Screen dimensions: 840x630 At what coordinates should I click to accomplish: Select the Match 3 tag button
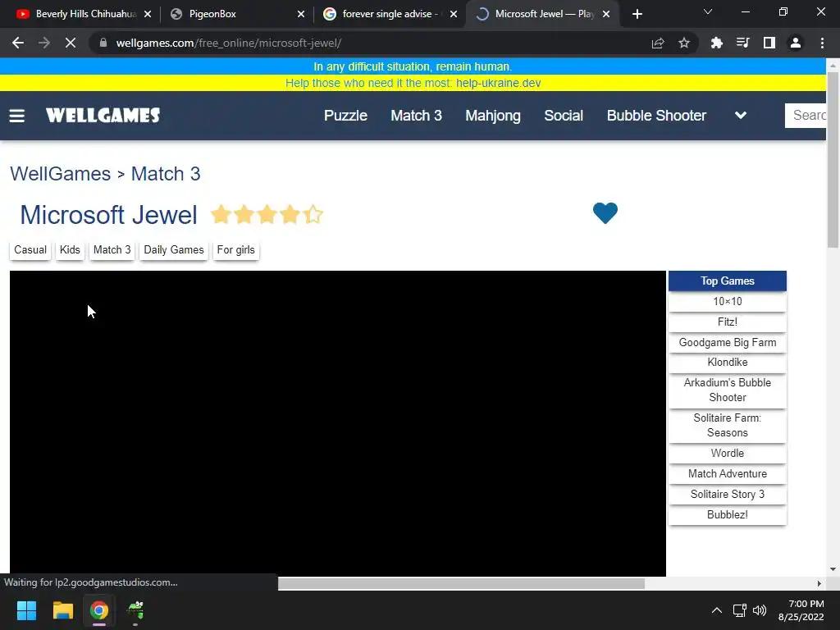pyautogui.click(x=112, y=249)
